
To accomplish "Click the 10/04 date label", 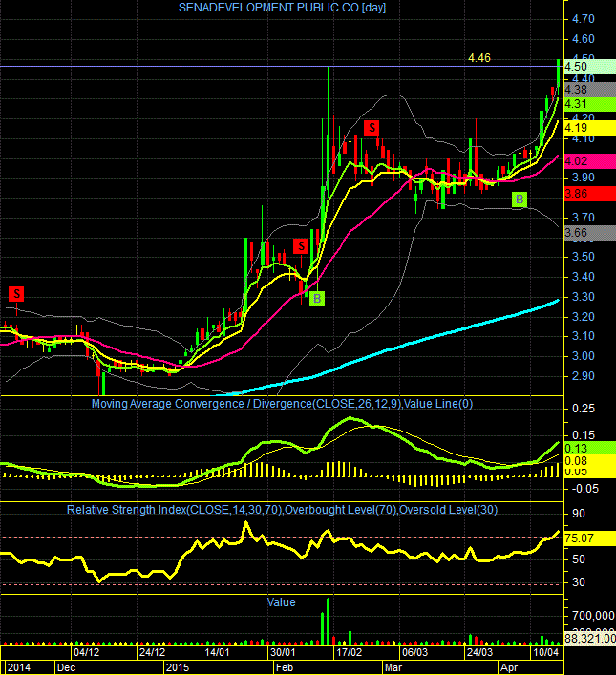I will (545, 652).
